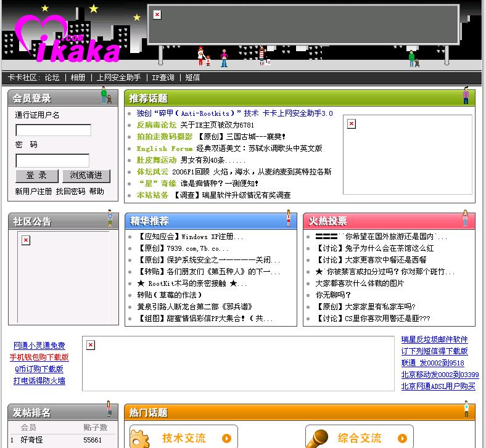Viewport: 486px width, 448px height.
Task: Open the English Forum category link
Action: pyautogui.click(x=165, y=149)
